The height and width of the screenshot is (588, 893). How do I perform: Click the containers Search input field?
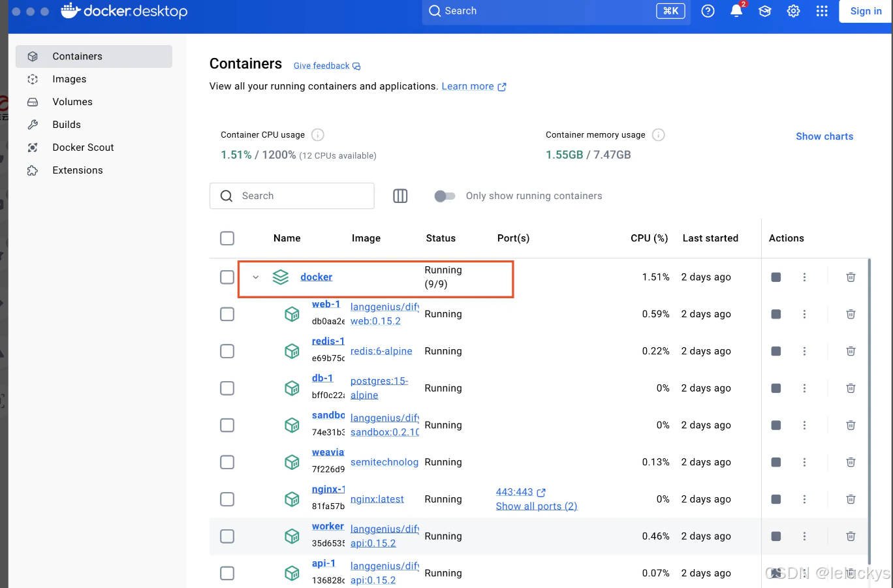tap(292, 196)
